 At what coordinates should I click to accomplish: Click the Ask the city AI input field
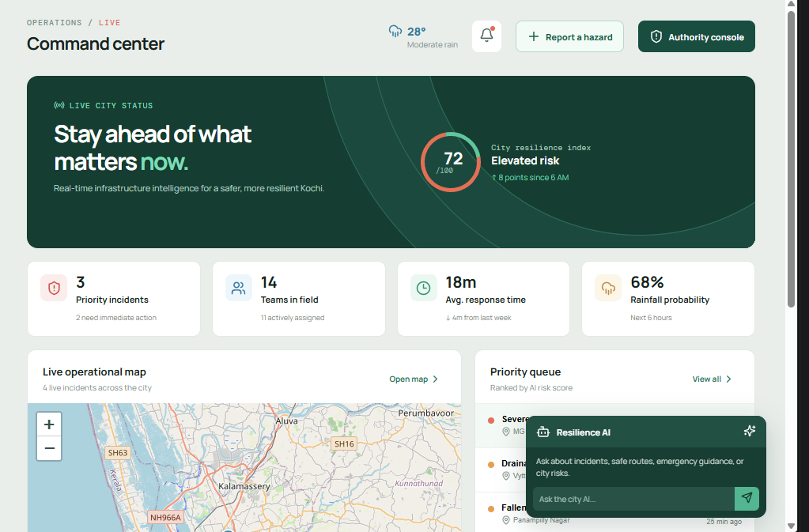tap(633, 499)
